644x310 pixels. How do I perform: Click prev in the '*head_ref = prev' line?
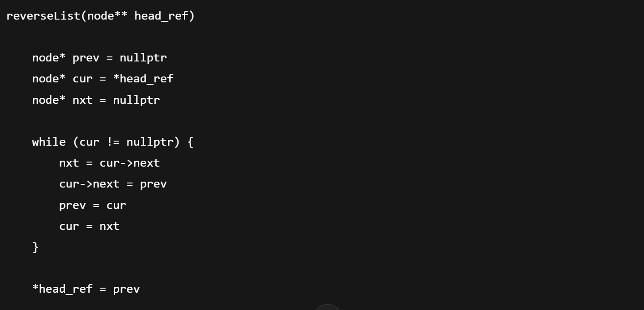(126, 289)
